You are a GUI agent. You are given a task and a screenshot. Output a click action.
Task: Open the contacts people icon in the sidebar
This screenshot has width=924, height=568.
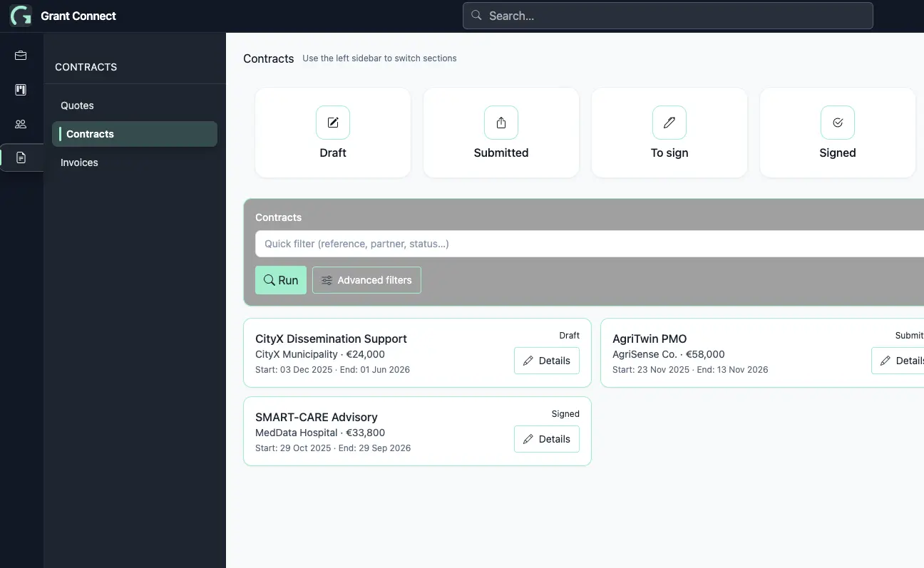[x=21, y=123]
